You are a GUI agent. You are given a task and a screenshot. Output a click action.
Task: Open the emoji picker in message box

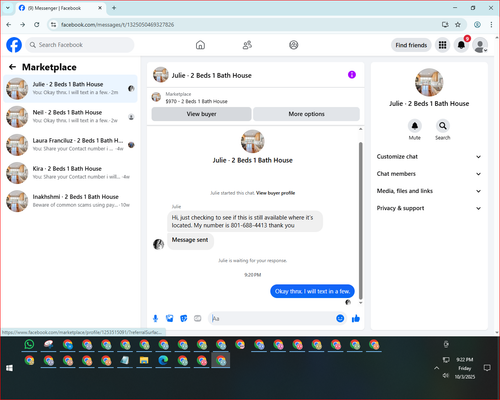point(340,318)
